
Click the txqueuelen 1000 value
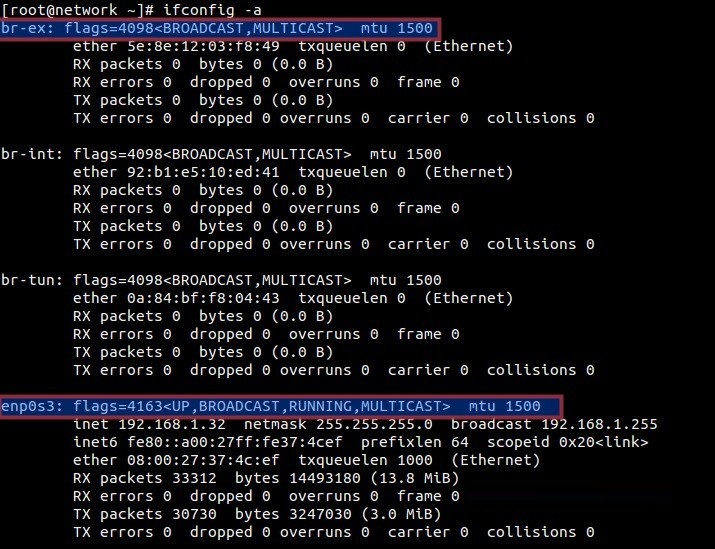click(365, 460)
